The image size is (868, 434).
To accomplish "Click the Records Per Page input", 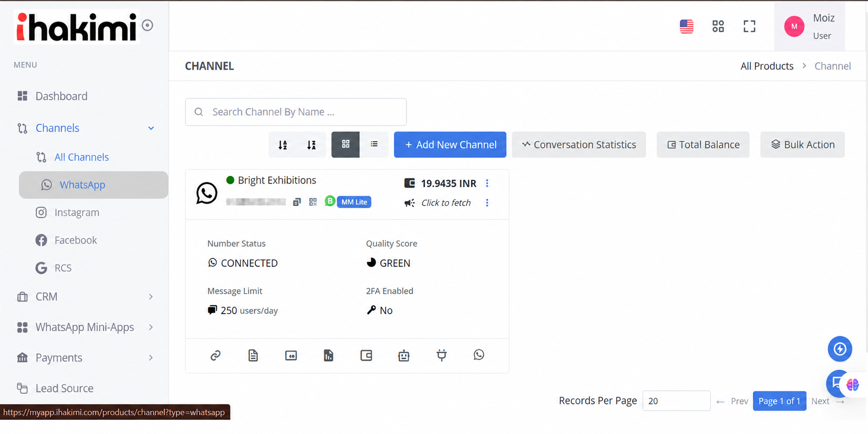I will pos(676,401).
